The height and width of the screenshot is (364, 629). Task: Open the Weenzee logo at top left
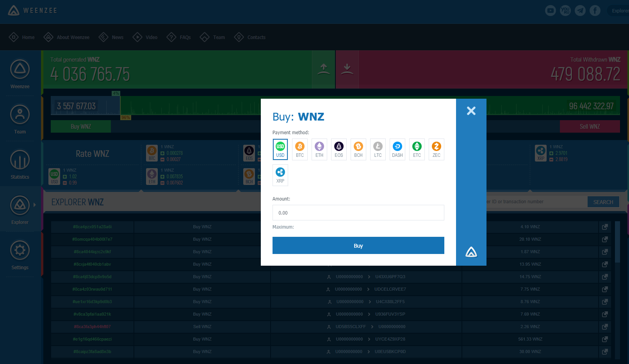[32, 11]
